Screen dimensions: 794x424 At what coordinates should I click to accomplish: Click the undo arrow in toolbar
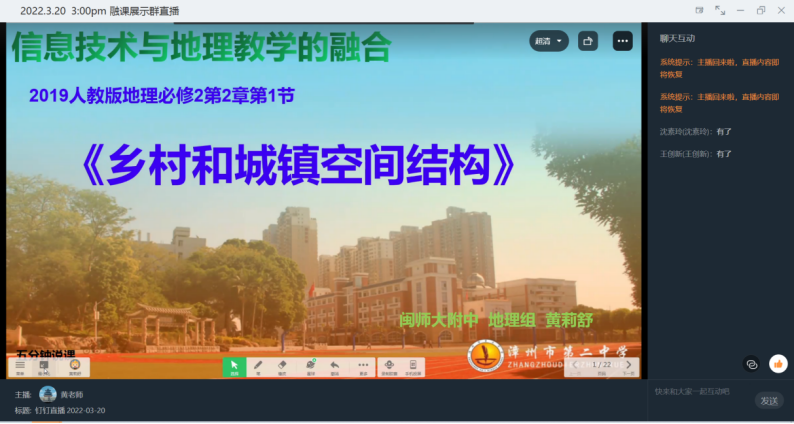335,366
